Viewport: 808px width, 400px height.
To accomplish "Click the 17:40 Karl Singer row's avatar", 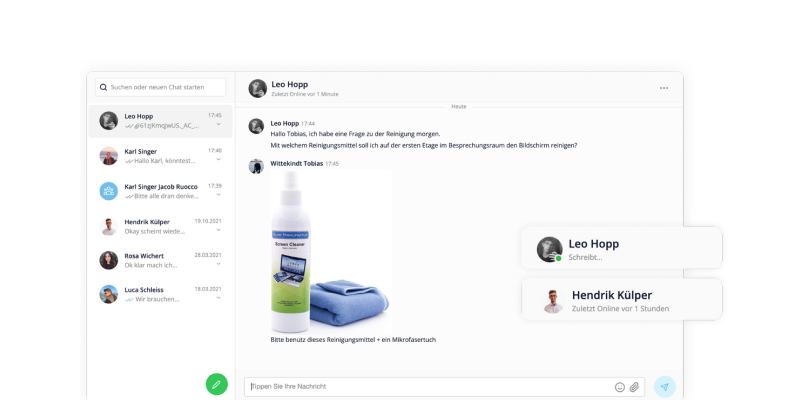I will (x=109, y=156).
